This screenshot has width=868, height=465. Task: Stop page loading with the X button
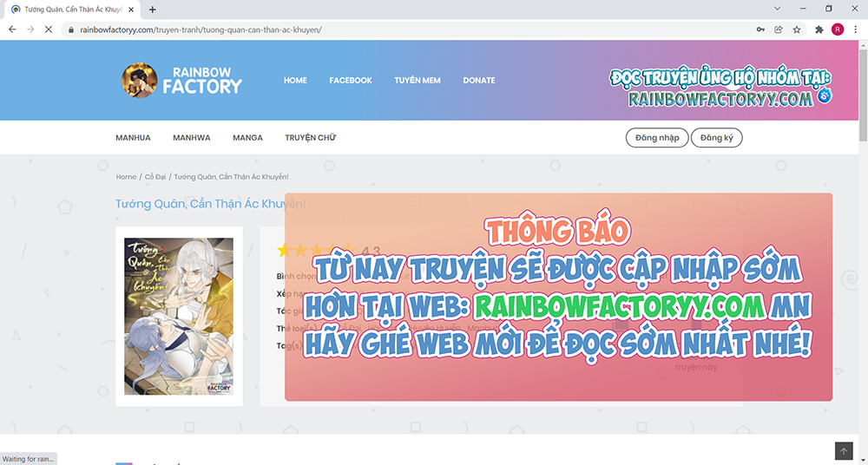[49, 29]
